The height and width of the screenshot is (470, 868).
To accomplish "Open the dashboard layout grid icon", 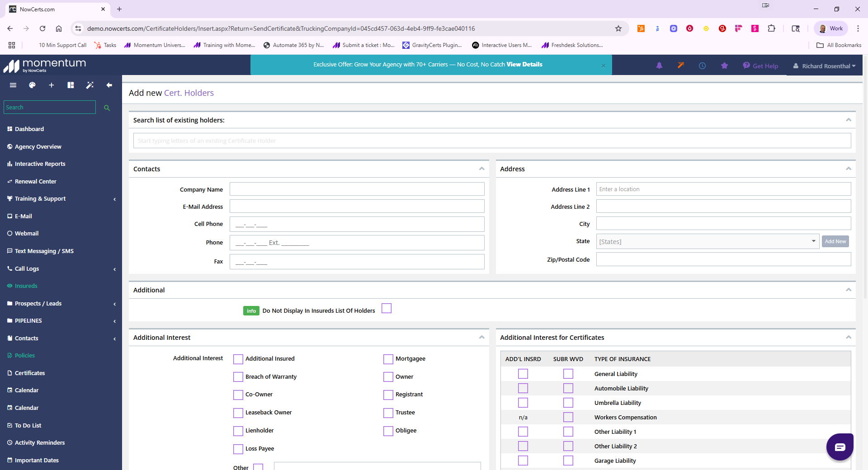I will pyautogui.click(x=71, y=85).
